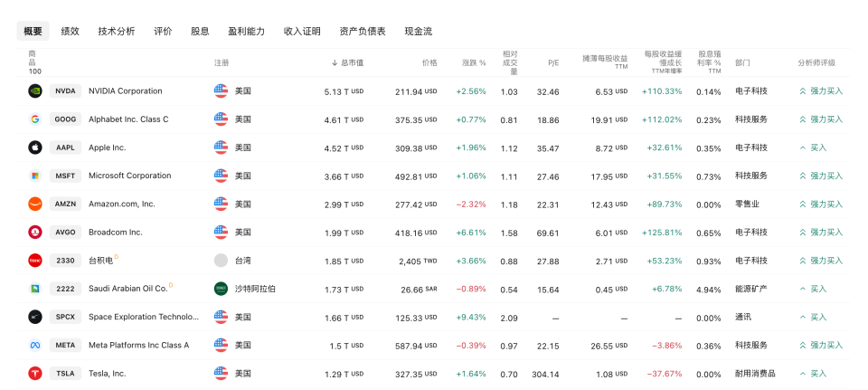
Task: Select the 概要 tab
Action: 33,31
